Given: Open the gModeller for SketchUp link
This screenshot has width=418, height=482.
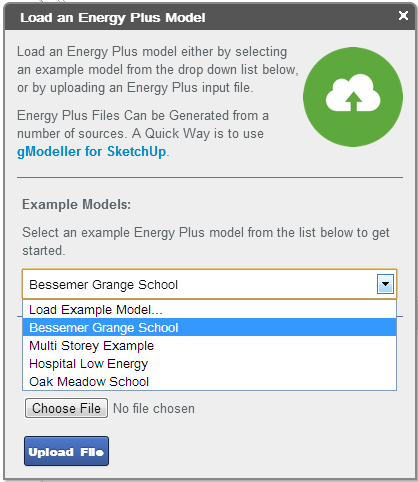Looking at the screenshot, I should 91,152.
